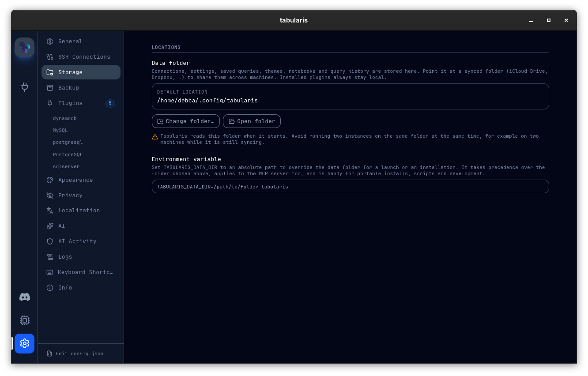Viewport: 588px width, 376px height.
Task: Open the Appearance settings
Action: coord(81,180)
